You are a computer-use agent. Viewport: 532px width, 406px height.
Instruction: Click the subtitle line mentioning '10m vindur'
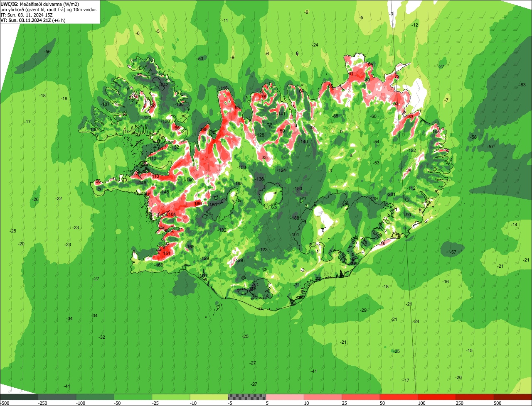pyautogui.click(x=49, y=9)
